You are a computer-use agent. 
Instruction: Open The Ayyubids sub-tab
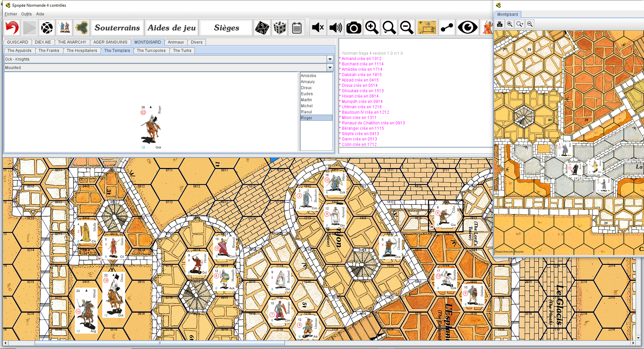[x=19, y=51]
